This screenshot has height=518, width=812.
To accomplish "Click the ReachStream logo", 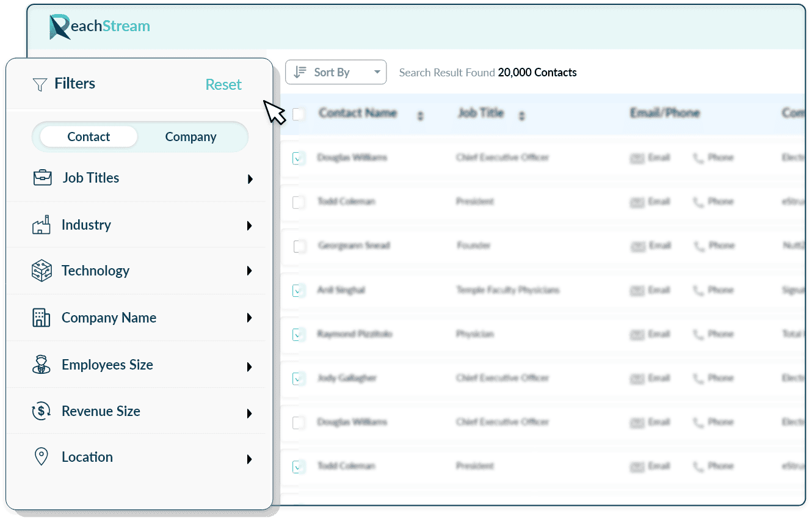I will point(100,26).
